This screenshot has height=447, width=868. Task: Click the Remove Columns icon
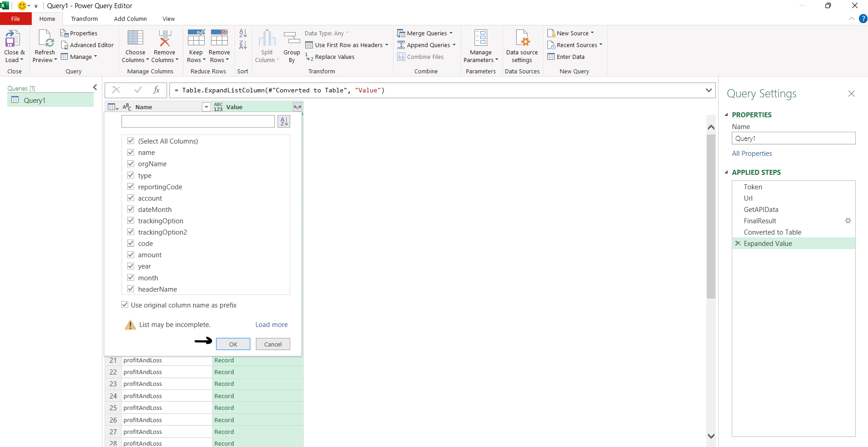pyautogui.click(x=164, y=38)
